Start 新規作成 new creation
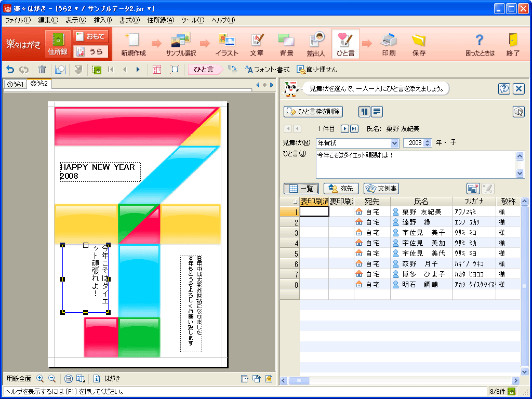The height and width of the screenshot is (399, 532). 134,44
